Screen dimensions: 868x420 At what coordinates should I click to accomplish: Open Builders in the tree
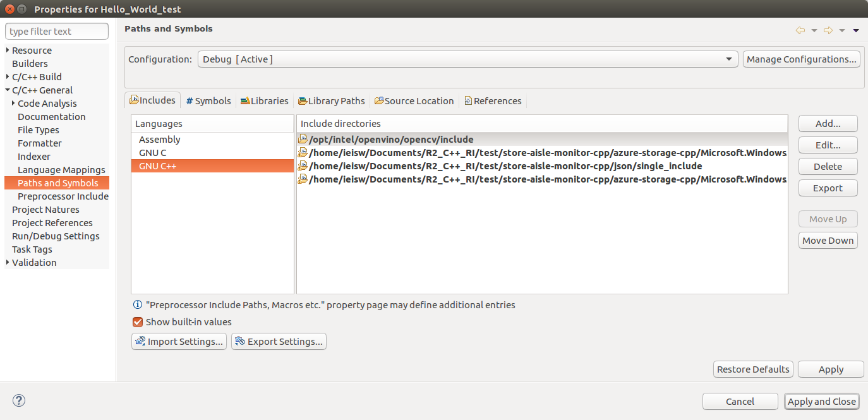(30, 63)
